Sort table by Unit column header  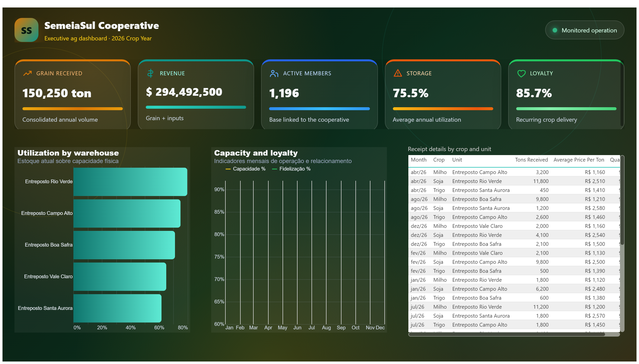(x=457, y=160)
